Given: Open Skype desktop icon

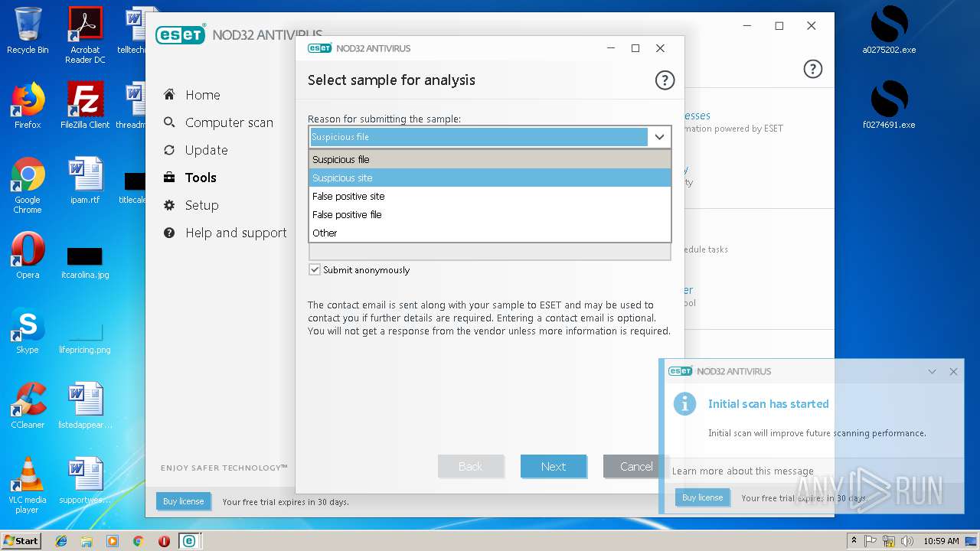Looking at the screenshot, I should coord(28,331).
